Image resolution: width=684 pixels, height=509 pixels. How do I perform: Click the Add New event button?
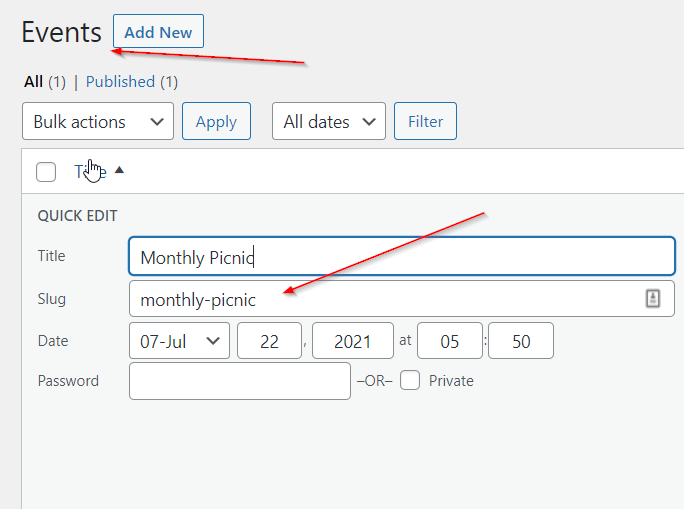(158, 32)
